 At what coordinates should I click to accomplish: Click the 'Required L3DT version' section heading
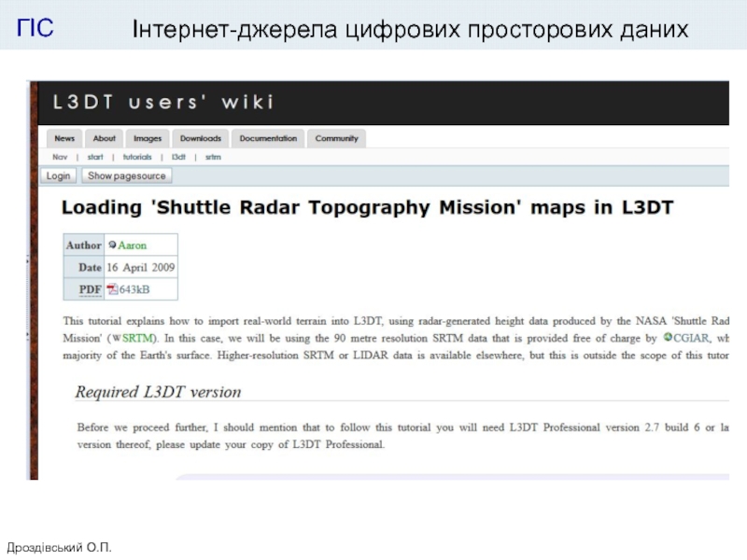[158, 392]
